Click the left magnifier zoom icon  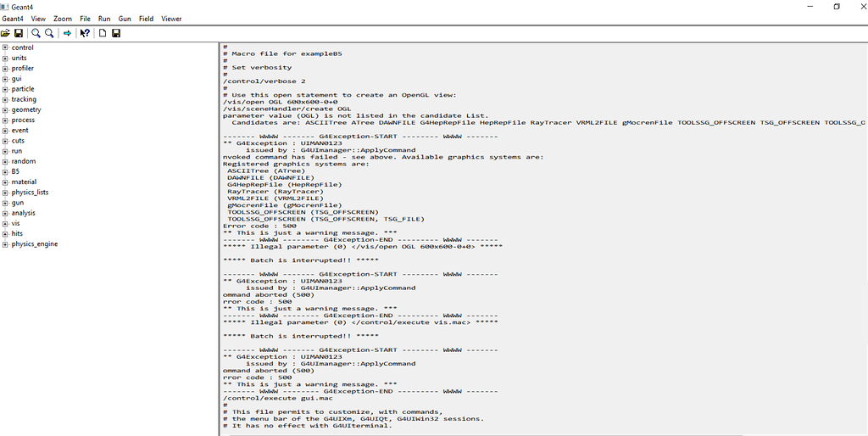coord(36,33)
